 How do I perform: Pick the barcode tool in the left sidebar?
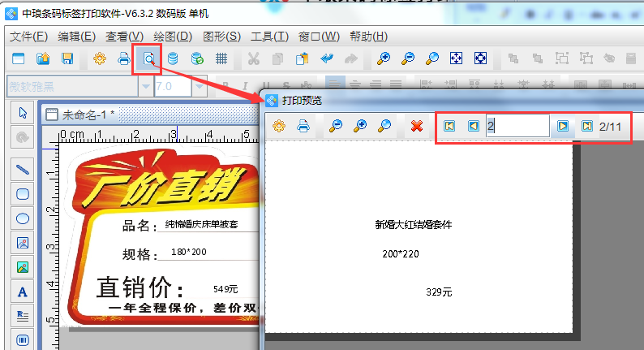click(x=23, y=339)
